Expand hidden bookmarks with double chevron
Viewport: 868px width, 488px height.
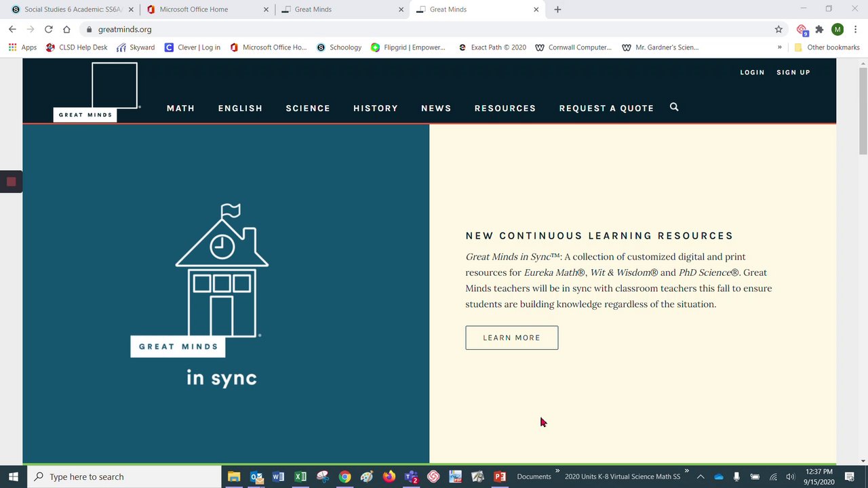pyautogui.click(x=779, y=47)
